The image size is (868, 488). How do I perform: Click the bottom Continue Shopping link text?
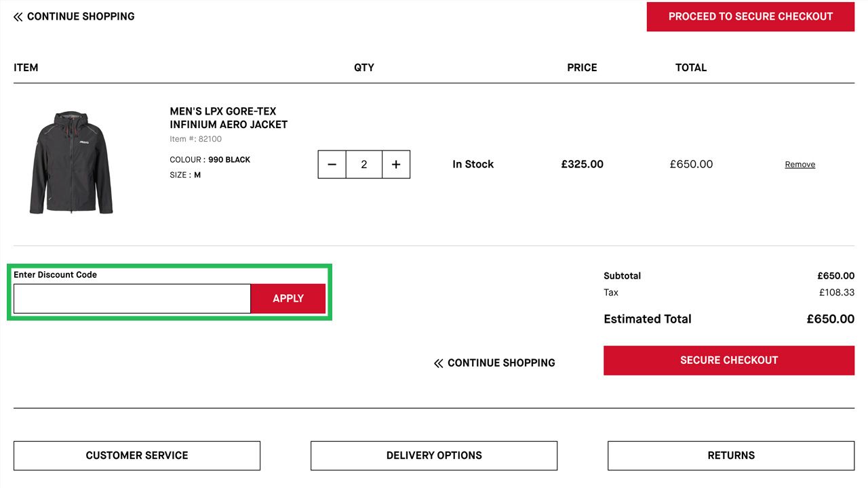pos(501,363)
